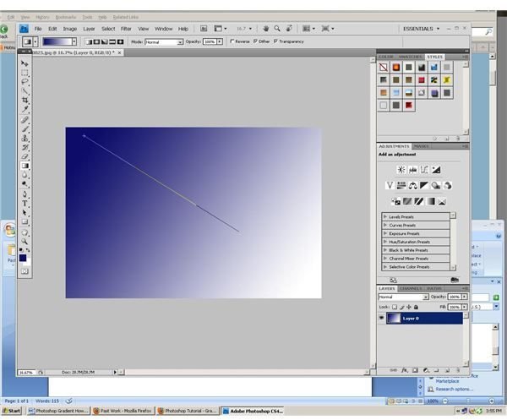This screenshot has height=420, width=507.
Task: Click the Start button
Action: click(x=12, y=411)
